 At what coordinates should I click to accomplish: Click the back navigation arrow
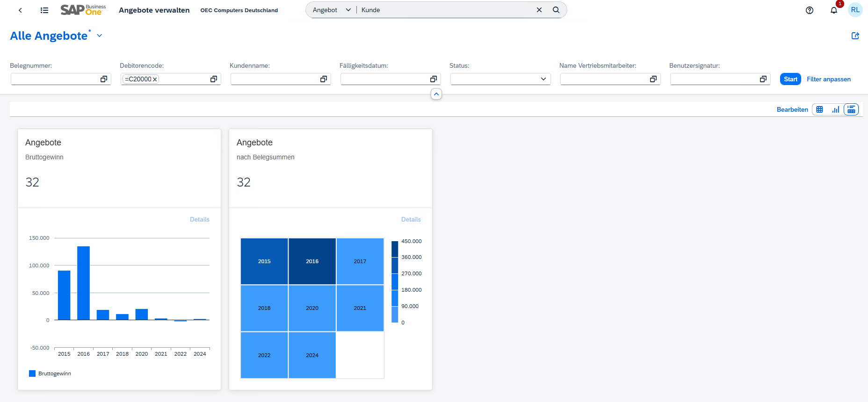[x=20, y=10]
